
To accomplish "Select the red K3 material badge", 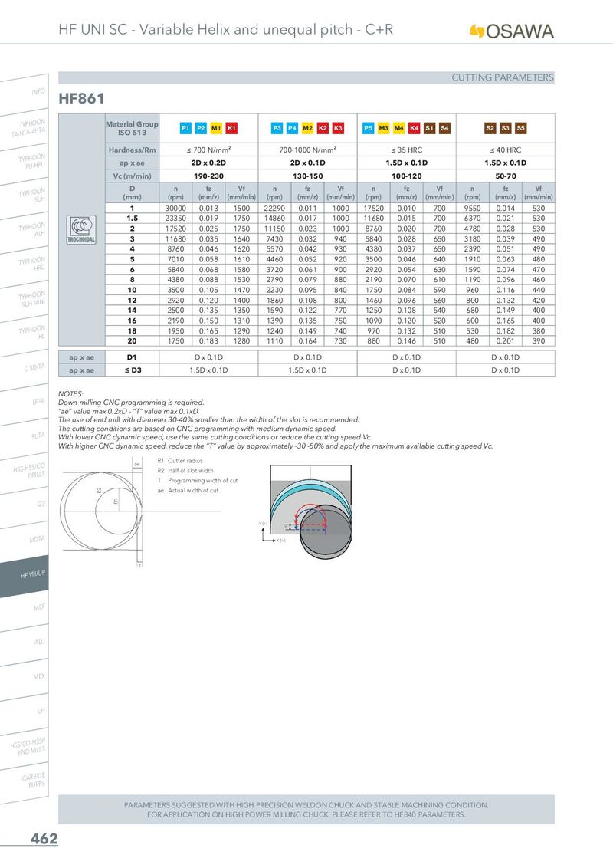I will (x=338, y=128).
